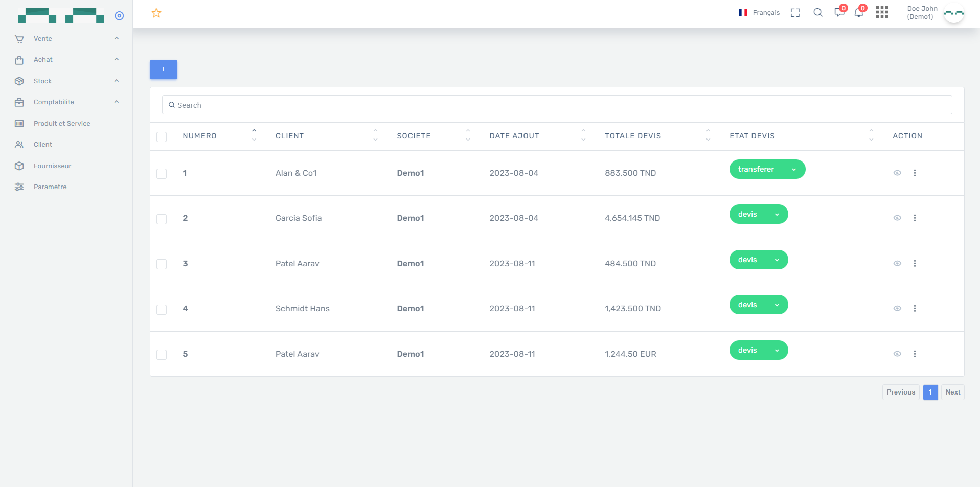This screenshot has height=487, width=980.
Task: Tick the checkbox for quote number 5
Action: (x=162, y=355)
